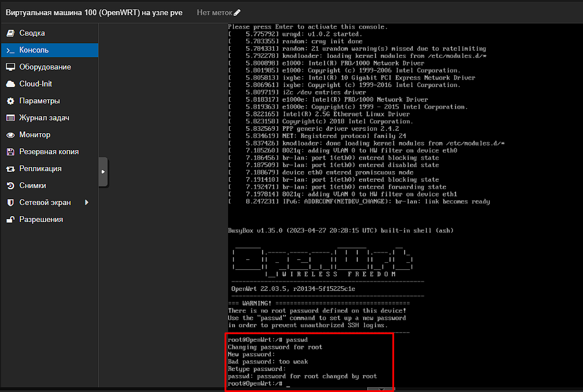Open the Разрешения page

(50, 219)
